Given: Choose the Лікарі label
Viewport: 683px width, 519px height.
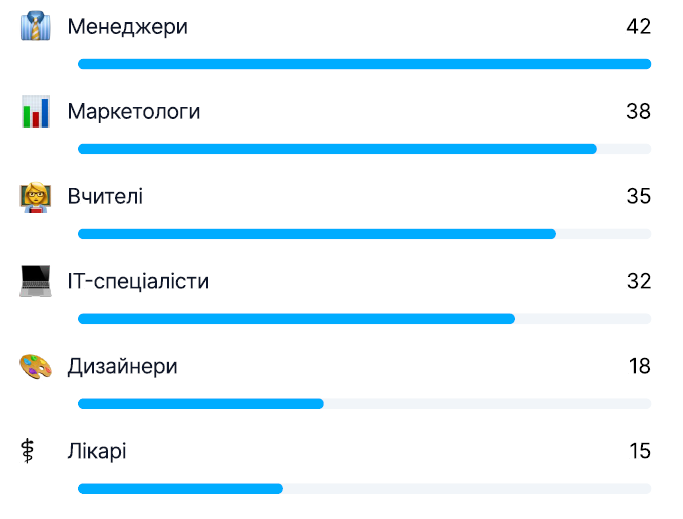Looking at the screenshot, I should point(97,452).
